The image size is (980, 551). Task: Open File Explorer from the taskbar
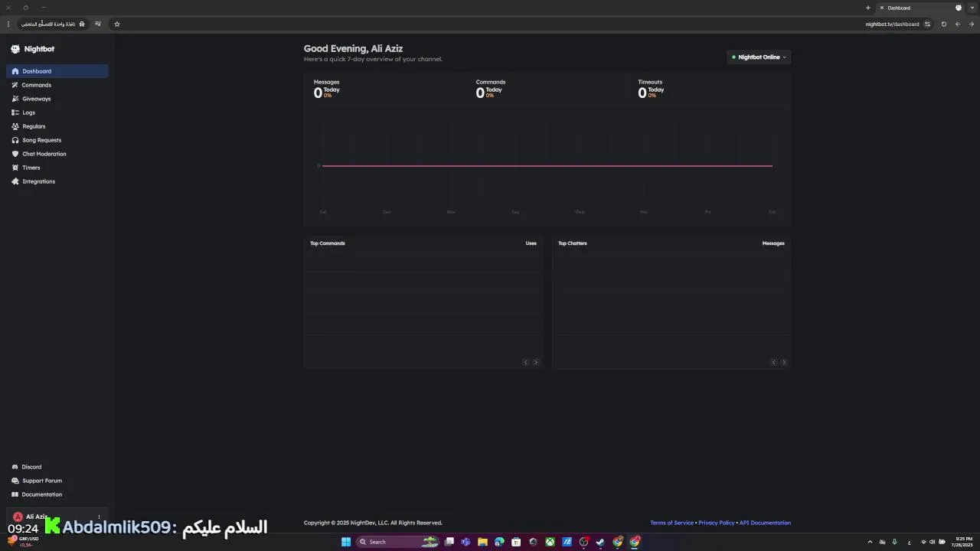[482, 542]
